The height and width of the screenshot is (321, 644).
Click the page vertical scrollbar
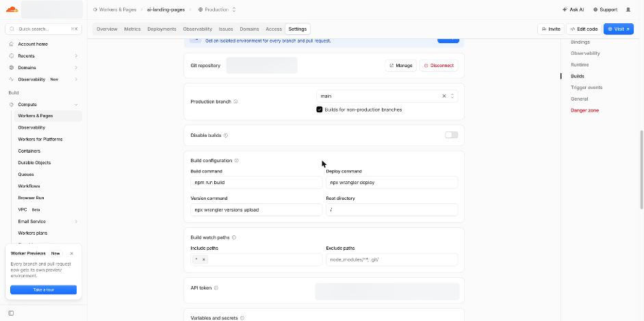tap(641, 169)
